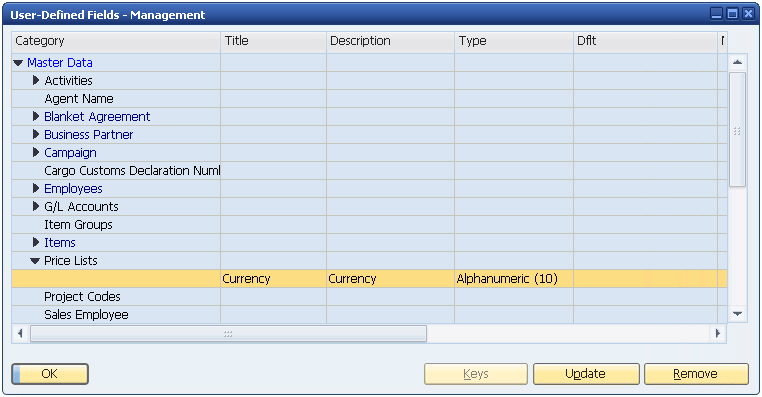Click the Currency title cell
Screen dimensions: 762x397
tap(274, 278)
